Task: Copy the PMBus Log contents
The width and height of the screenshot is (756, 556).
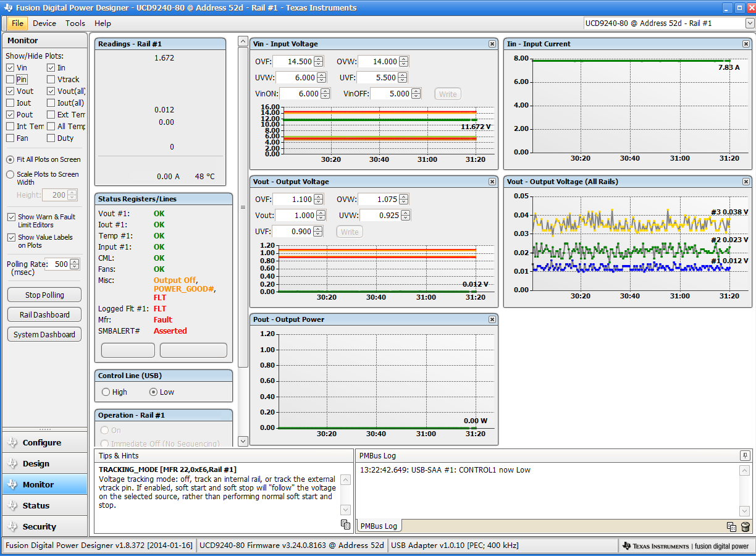Action: [731, 527]
